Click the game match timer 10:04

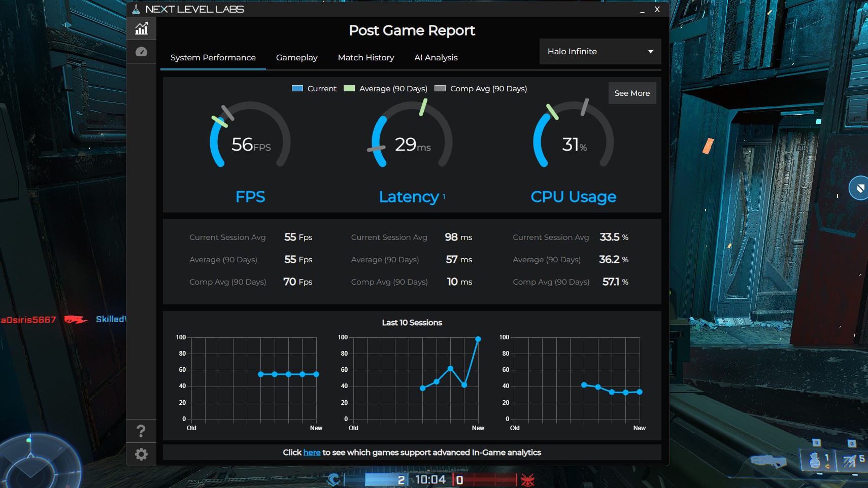430,480
